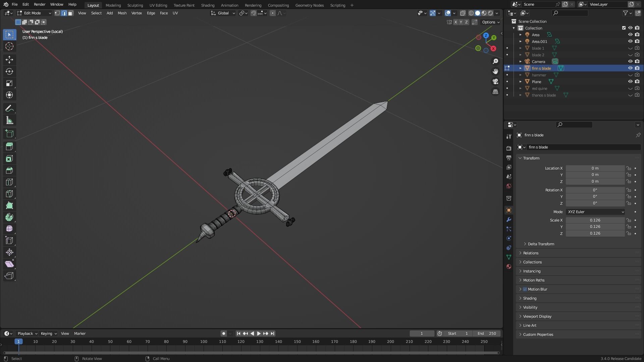644x362 pixels.
Task: Open the Playback menu in timeline
Action: (x=27, y=334)
